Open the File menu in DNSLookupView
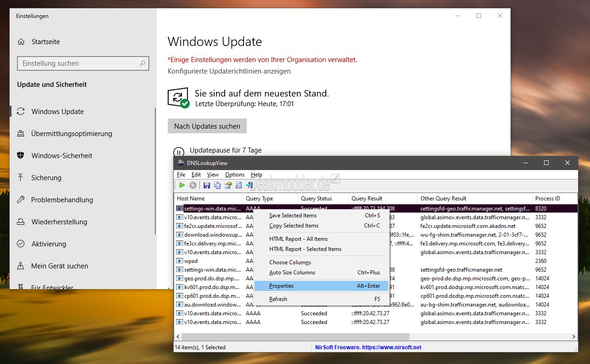The image size is (590, 364). [x=181, y=175]
